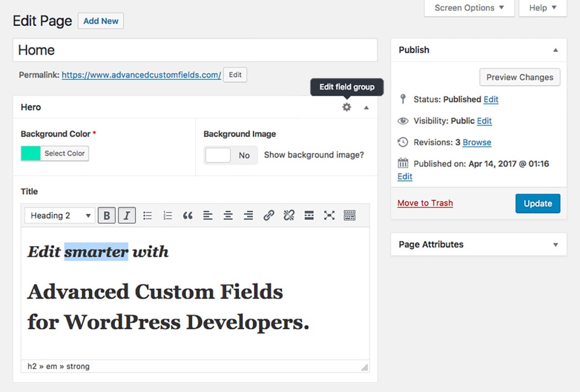580x392 pixels.
Task: Open the Help dropdown tab
Action: pyautogui.click(x=543, y=8)
